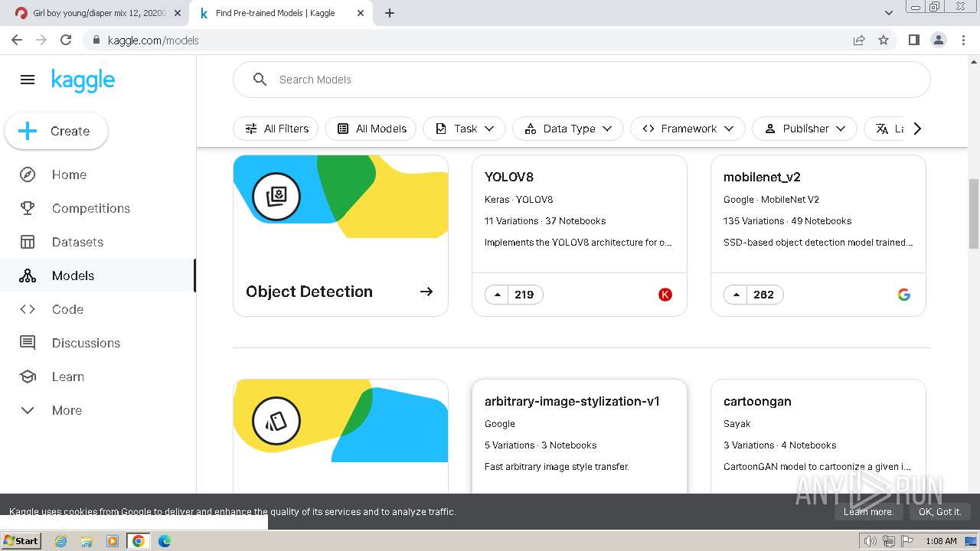Open the arbitrary-image-stylization-v1 model

580,436
